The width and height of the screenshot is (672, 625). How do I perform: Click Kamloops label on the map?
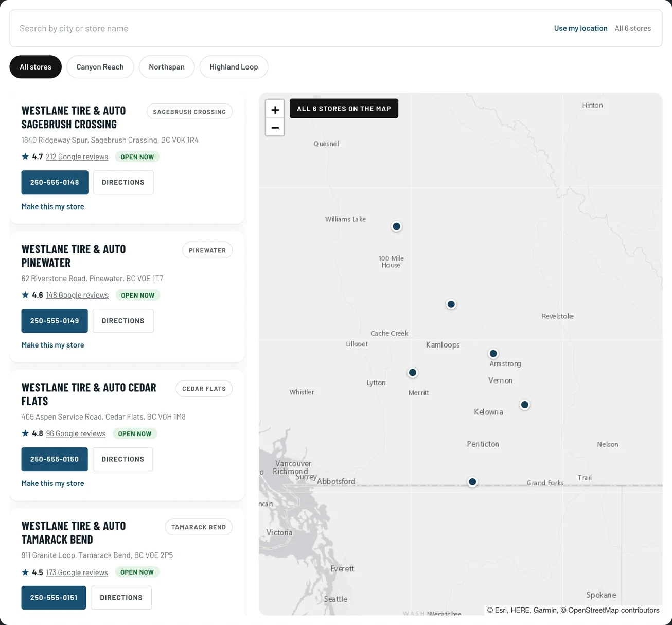pos(443,345)
